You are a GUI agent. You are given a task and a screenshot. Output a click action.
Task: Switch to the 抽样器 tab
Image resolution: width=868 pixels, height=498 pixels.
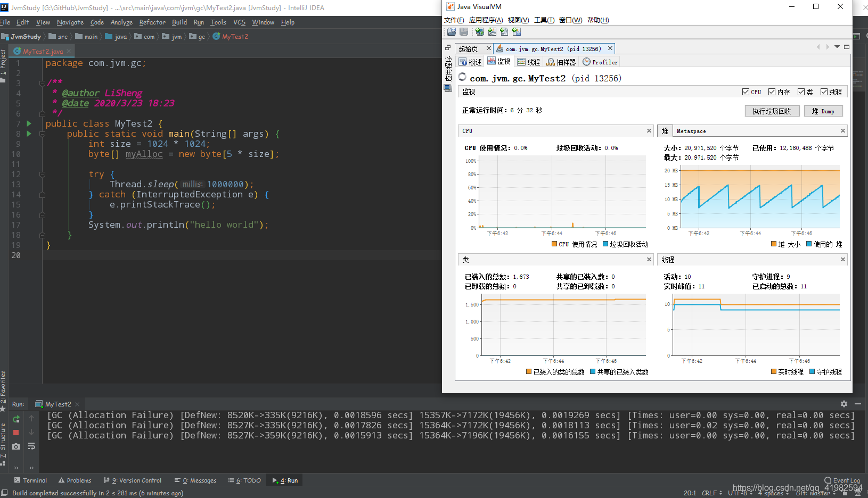(x=561, y=62)
